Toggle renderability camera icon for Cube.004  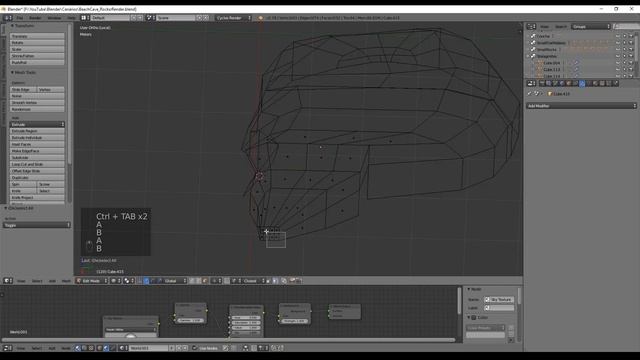pyautogui.click(x=631, y=63)
